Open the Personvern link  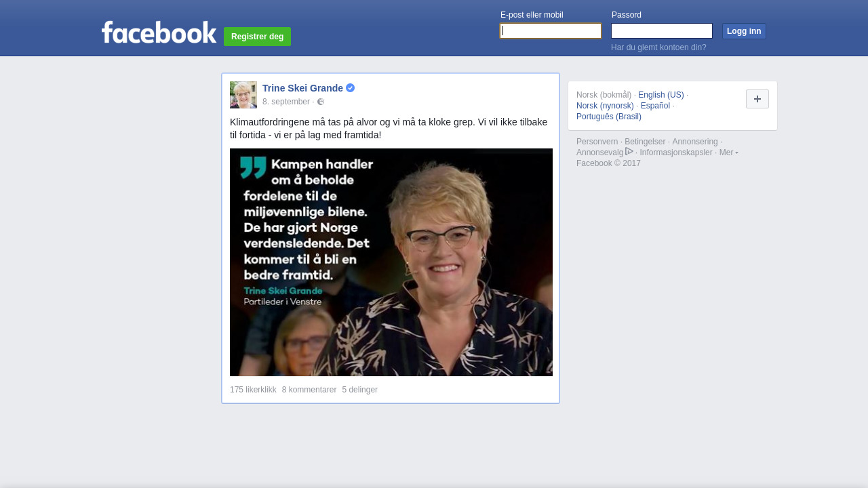[597, 142]
